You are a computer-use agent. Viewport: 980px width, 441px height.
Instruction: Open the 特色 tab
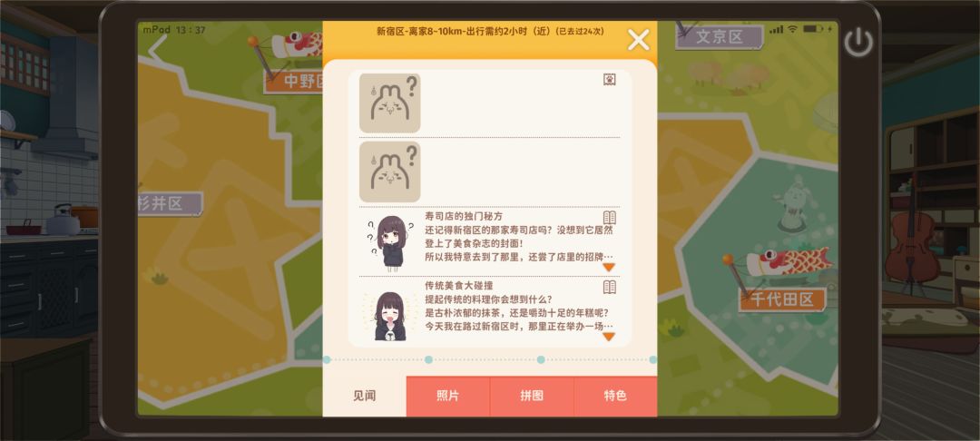coord(615,396)
